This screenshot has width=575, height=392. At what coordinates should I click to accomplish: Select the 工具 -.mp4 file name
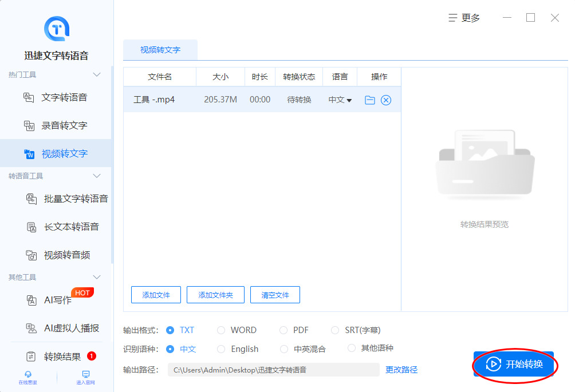pyautogui.click(x=154, y=100)
